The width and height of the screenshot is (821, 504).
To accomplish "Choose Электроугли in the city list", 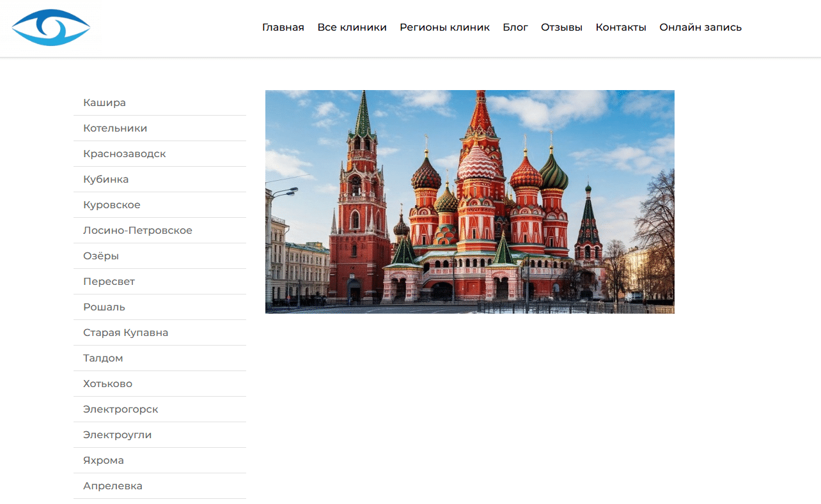I will pos(117,435).
